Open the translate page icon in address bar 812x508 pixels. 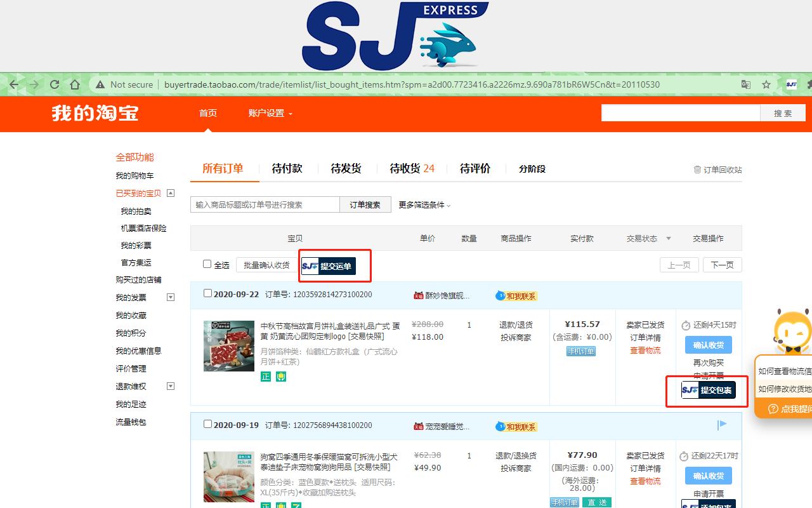[746, 84]
